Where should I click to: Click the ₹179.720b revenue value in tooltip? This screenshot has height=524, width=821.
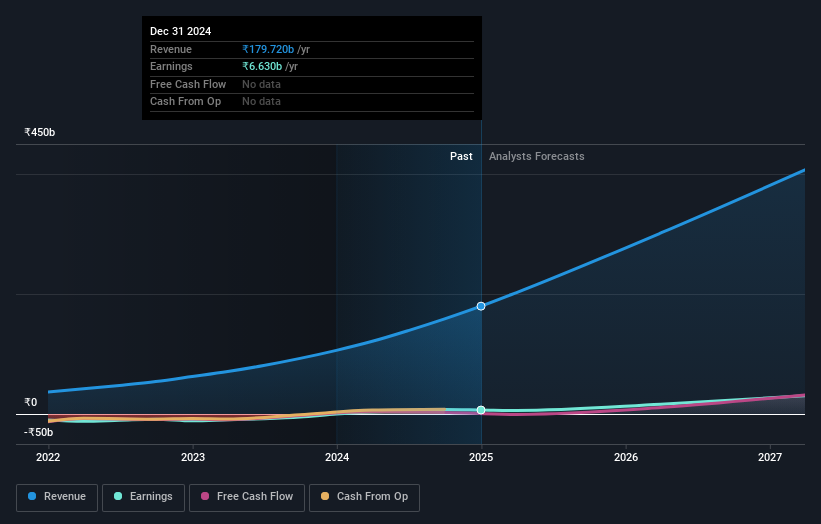pos(268,49)
